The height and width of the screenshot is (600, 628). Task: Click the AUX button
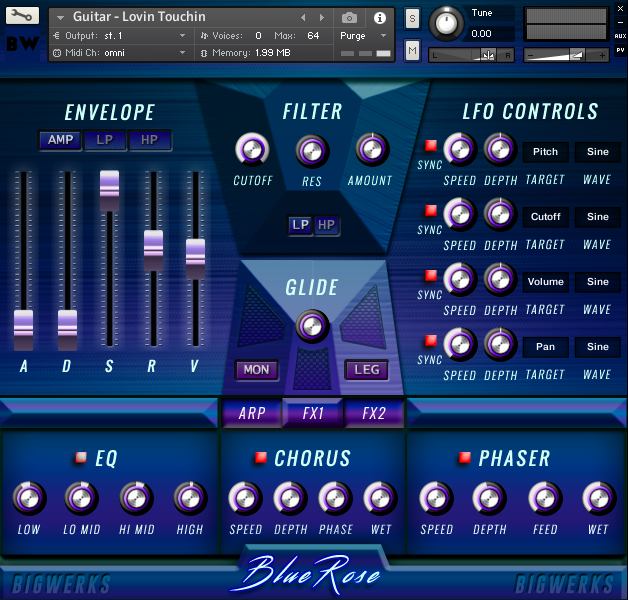coord(620,36)
